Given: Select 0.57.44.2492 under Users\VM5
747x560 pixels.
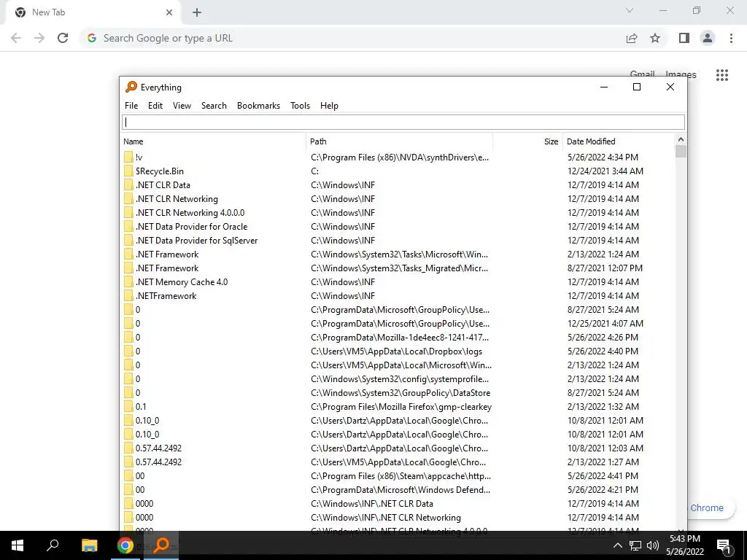Looking at the screenshot, I should 398,462.
